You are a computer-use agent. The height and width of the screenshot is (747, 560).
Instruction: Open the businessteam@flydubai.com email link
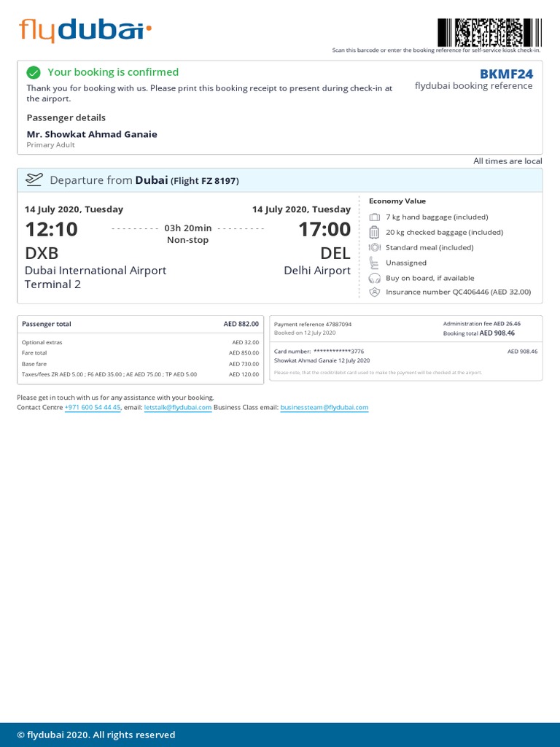click(x=324, y=408)
